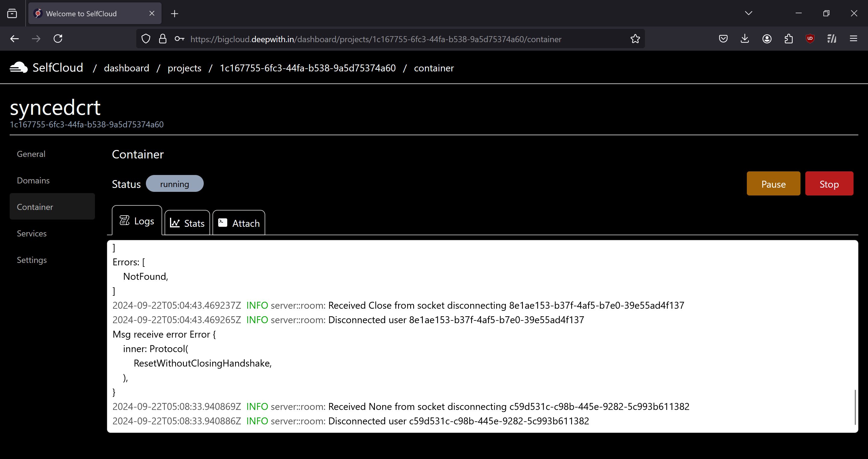View browser downloads
The height and width of the screenshot is (459, 868).
click(x=745, y=38)
